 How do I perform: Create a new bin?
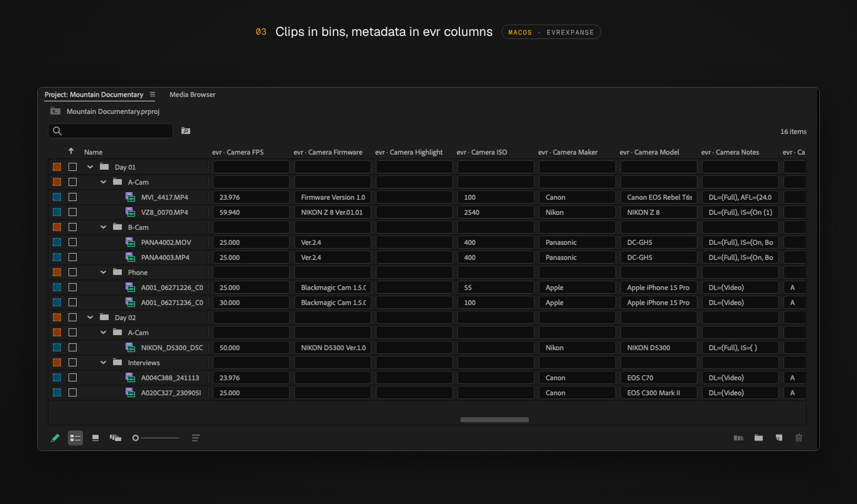tap(759, 438)
